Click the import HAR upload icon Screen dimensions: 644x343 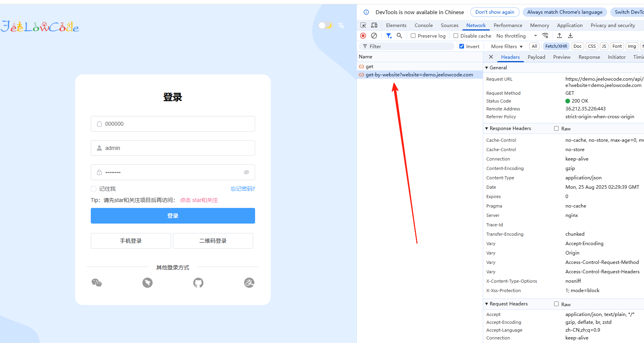pyautogui.click(x=559, y=36)
